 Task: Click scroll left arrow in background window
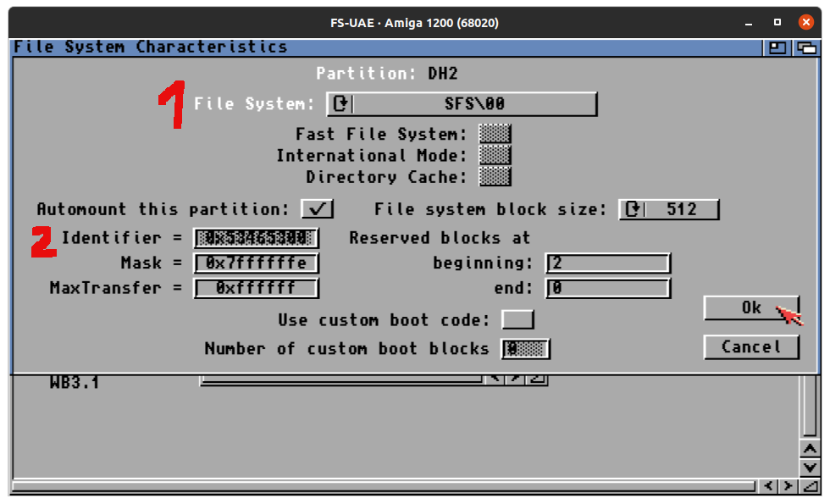[x=769, y=485]
